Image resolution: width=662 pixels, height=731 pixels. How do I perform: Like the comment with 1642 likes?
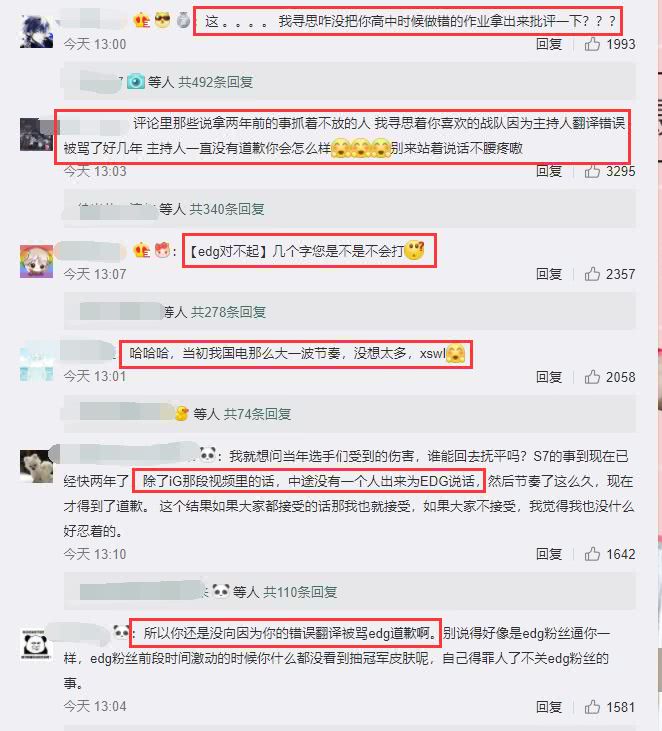tap(592, 554)
